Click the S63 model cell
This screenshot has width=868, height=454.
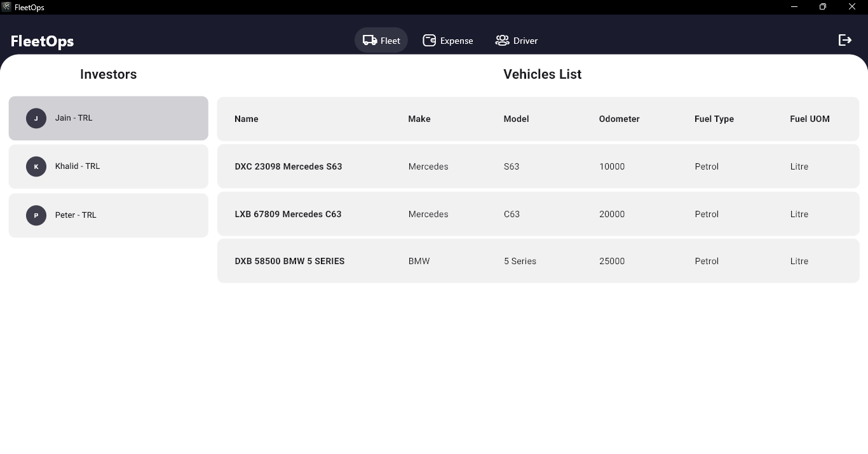pos(512,166)
